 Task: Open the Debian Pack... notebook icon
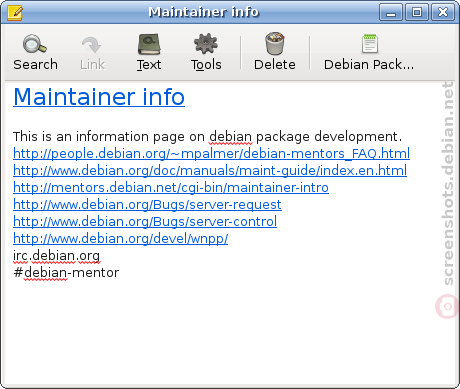click(370, 44)
